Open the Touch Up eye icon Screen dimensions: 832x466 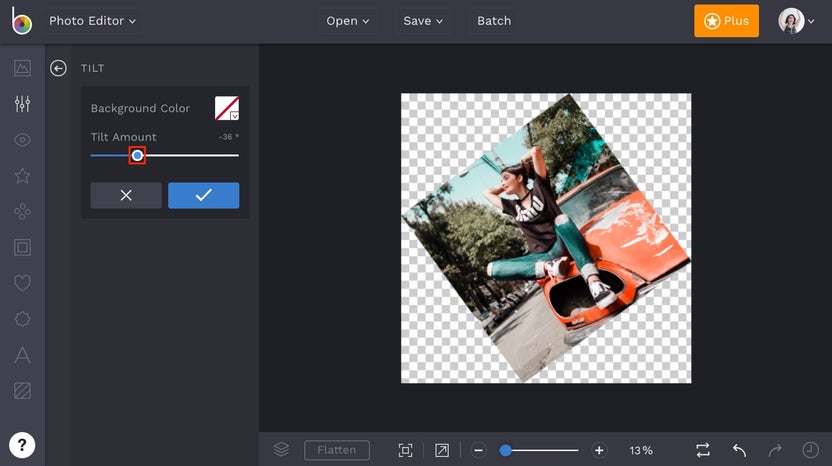22,140
